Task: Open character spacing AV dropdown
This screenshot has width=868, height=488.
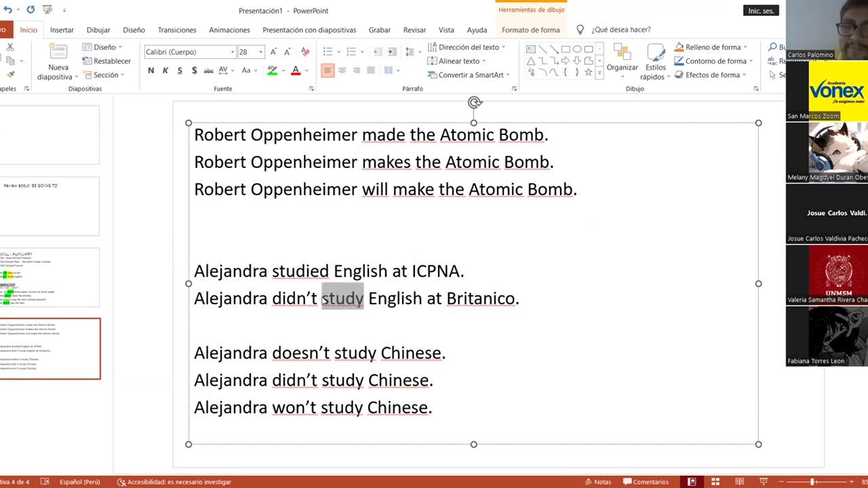Action: [x=226, y=70]
